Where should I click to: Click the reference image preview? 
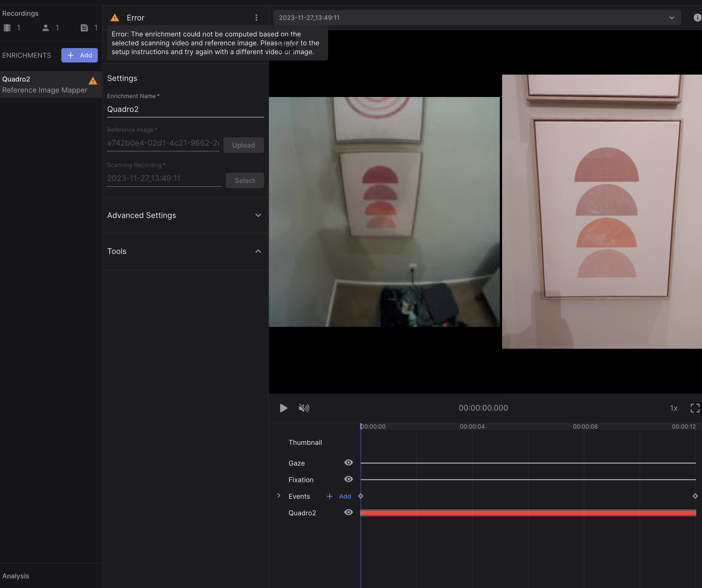coord(602,211)
